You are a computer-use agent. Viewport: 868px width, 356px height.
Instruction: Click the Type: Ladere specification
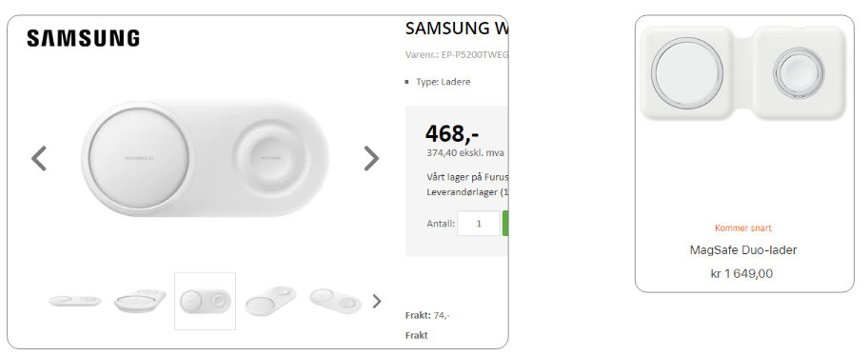(443, 82)
